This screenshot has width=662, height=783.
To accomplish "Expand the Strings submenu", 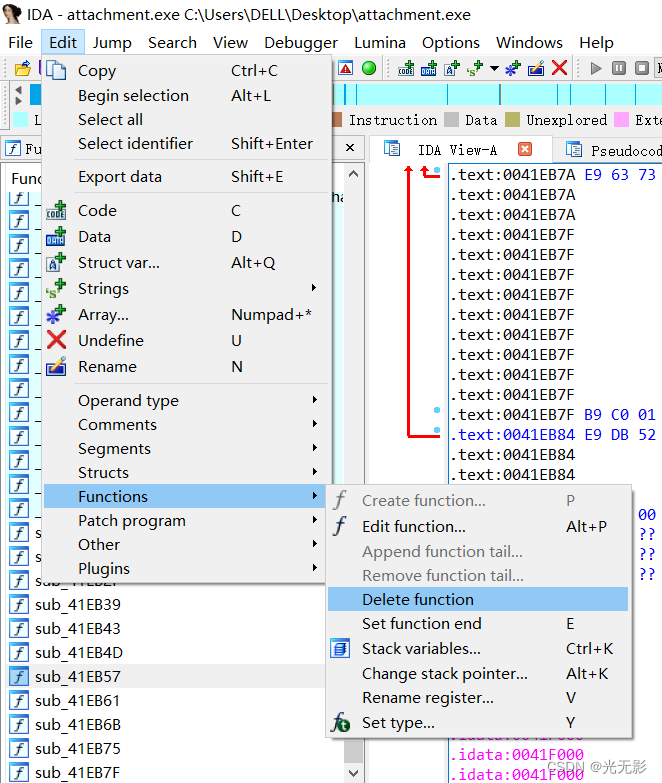I will (314, 288).
